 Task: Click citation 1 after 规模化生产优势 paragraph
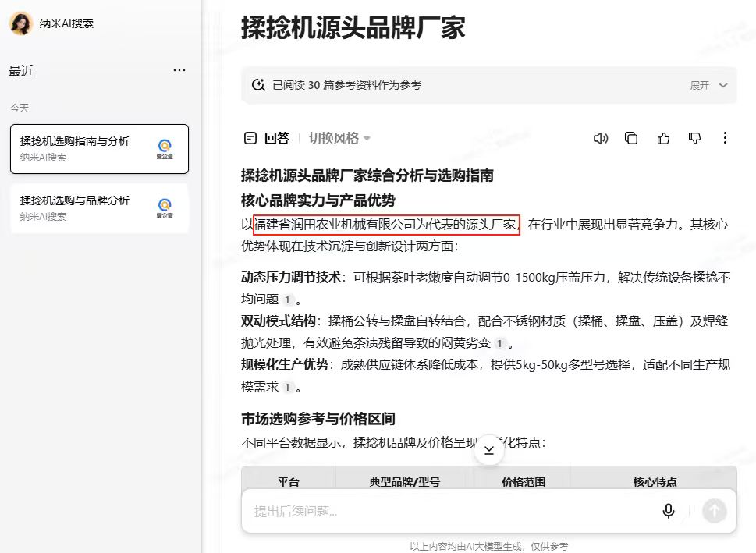click(x=287, y=387)
